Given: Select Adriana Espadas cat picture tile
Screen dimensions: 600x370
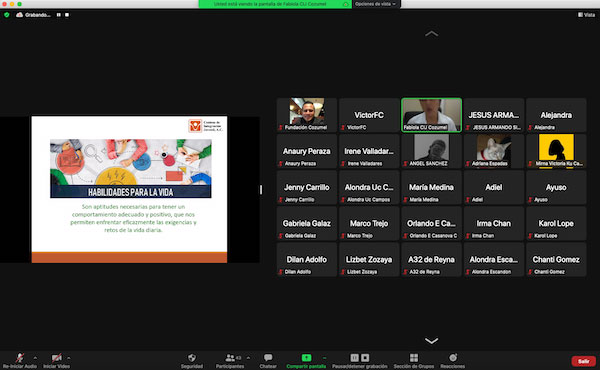Looking at the screenshot, I should pos(494,151).
